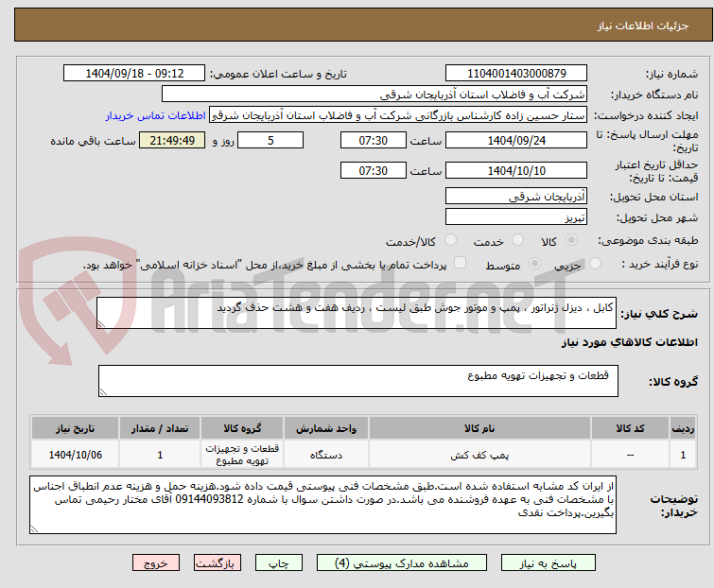Select the کالا/خدمت radio button
The width and height of the screenshot is (714, 588).
click(450, 240)
